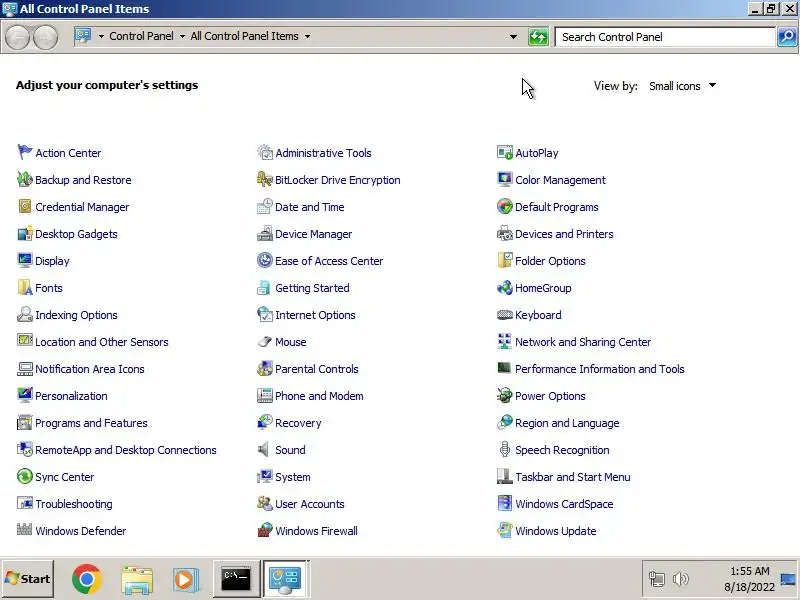Click the search magnifier button
This screenshot has height=600, width=800.
787,37
